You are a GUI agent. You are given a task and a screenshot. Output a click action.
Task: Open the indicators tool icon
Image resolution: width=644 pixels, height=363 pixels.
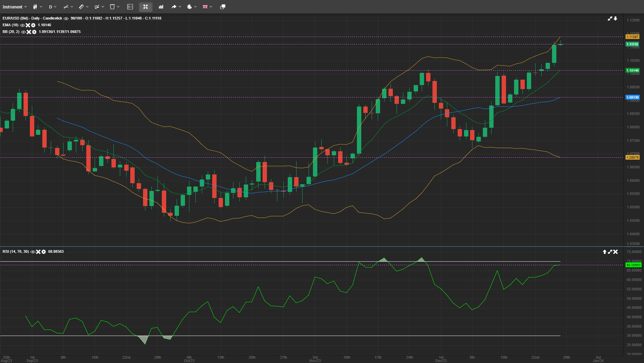tap(97, 7)
